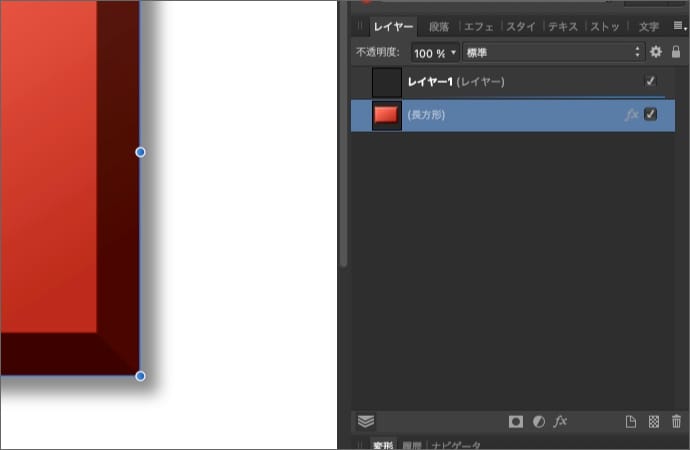This screenshot has width=690, height=450.
Task: Switch to the 文字 tab
Action: pyautogui.click(x=648, y=27)
